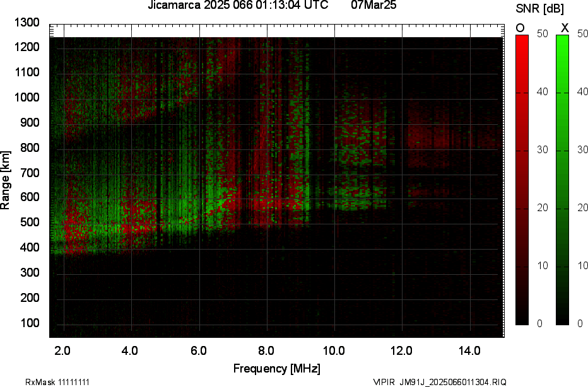The width and height of the screenshot is (588, 387).
Task: Click the 6.0 frequency tick label
Action: pos(199,351)
